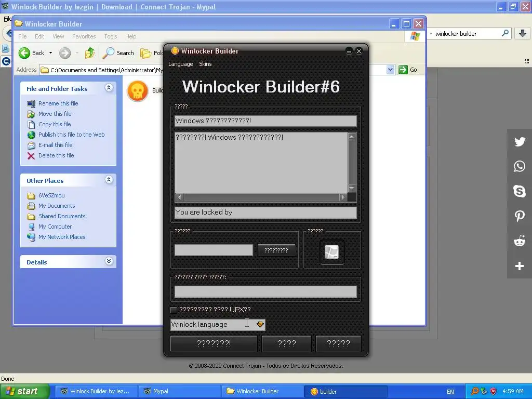Image resolution: width=532 pixels, height=399 pixels.
Task: Open the Back button history dropdown arrow
Action: [50, 53]
